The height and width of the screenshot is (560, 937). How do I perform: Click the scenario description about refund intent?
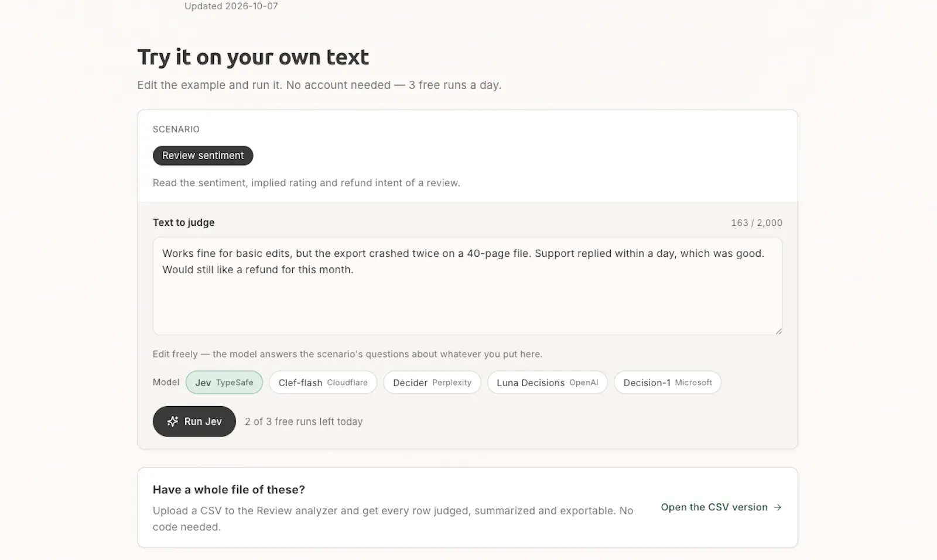(x=306, y=183)
